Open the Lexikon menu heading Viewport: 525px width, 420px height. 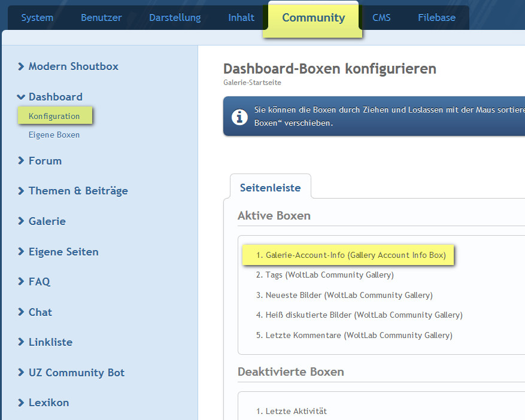pyautogui.click(x=49, y=403)
